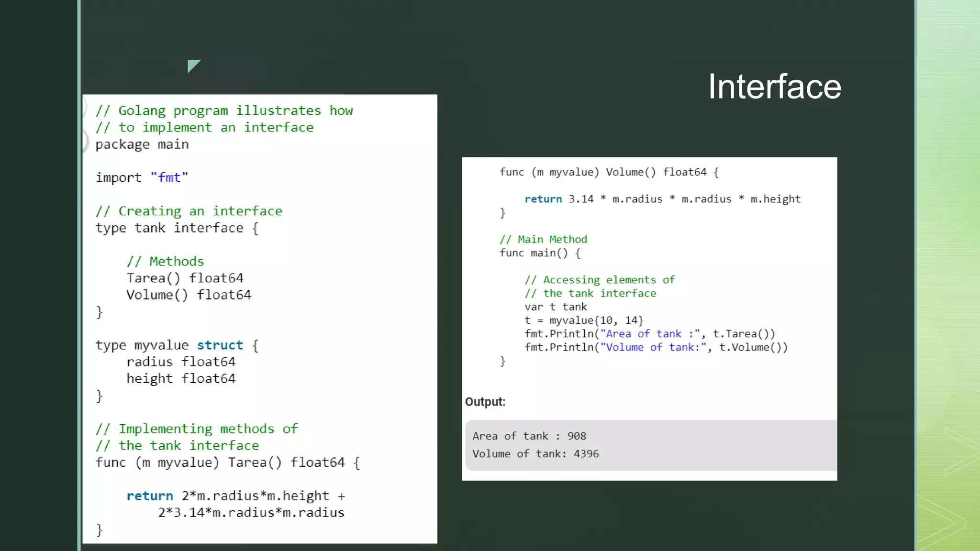Click "func (m myvalue) Volume() float64 {"

click(609, 172)
